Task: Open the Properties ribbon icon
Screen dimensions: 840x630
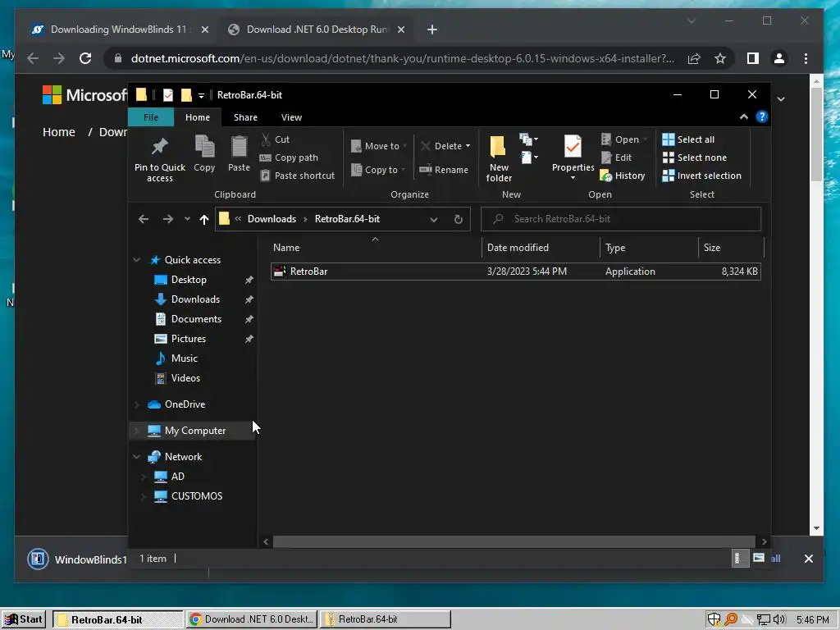Action: (x=573, y=146)
